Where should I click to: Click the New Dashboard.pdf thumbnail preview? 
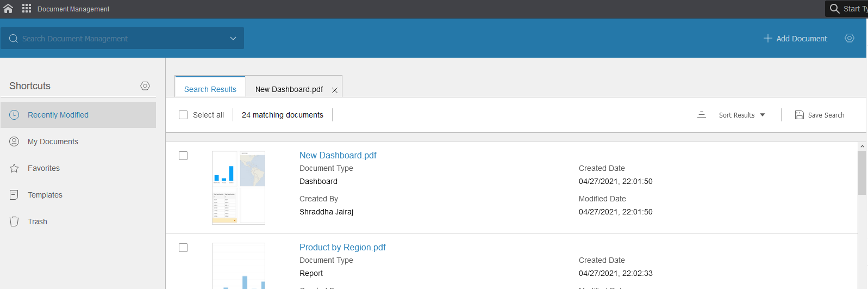[239, 188]
